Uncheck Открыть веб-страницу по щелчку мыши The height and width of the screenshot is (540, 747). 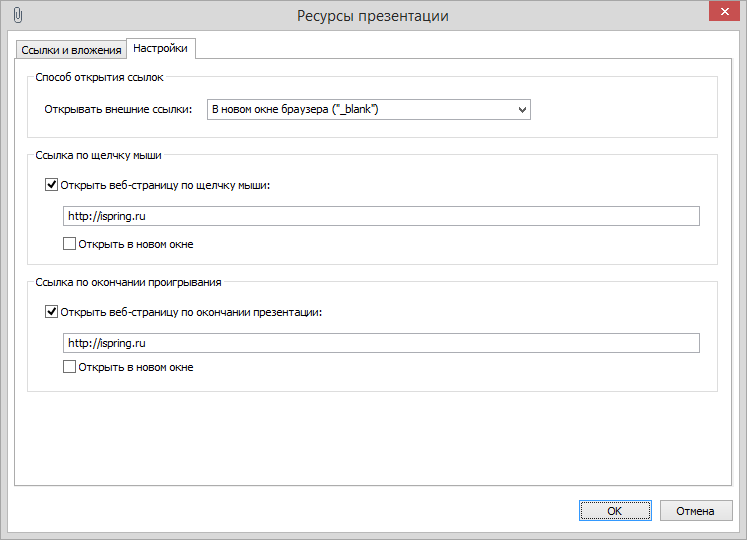coord(51,185)
